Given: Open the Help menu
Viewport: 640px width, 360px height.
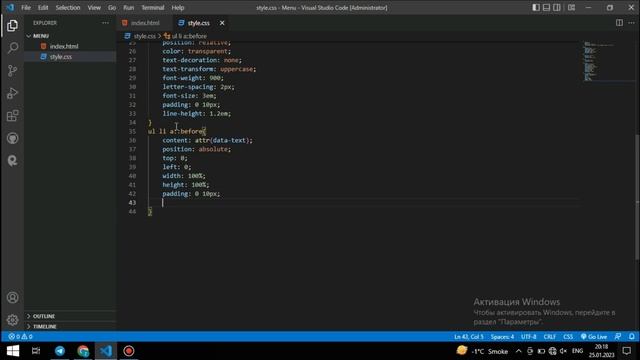Looking at the screenshot, I should pyautogui.click(x=178, y=7).
